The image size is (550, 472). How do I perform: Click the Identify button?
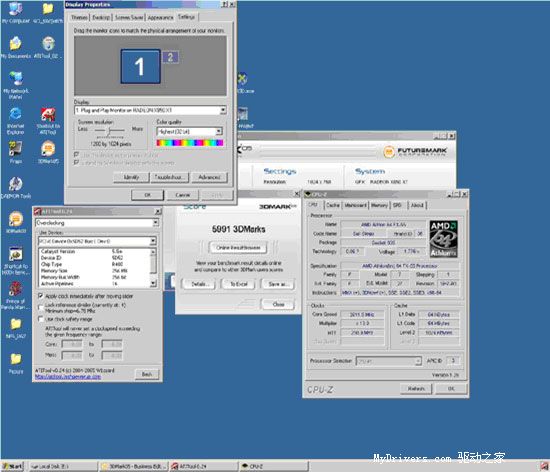pos(132,177)
